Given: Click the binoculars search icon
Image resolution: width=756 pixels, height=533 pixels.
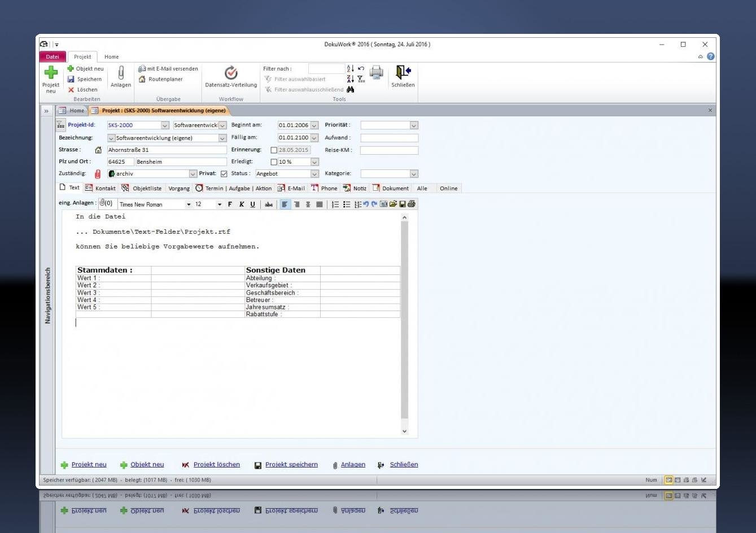Looking at the screenshot, I should pyautogui.click(x=351, y=89).
